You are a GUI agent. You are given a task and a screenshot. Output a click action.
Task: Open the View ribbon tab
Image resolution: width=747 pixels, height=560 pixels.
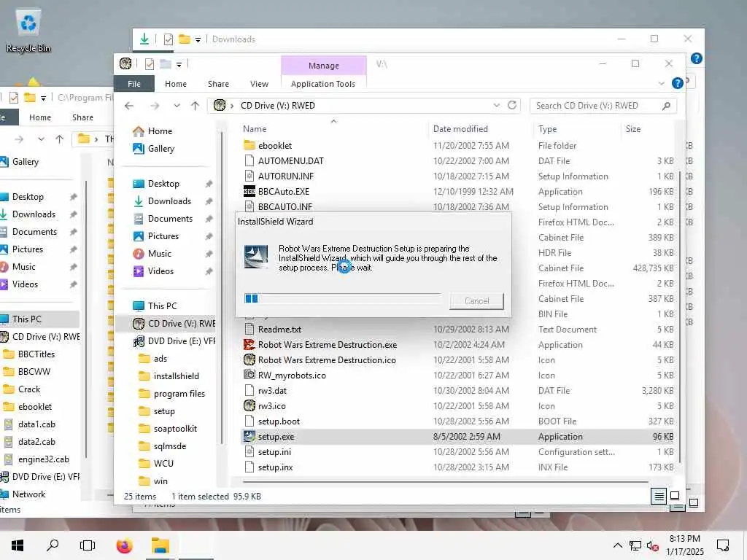tap(259, 84)
